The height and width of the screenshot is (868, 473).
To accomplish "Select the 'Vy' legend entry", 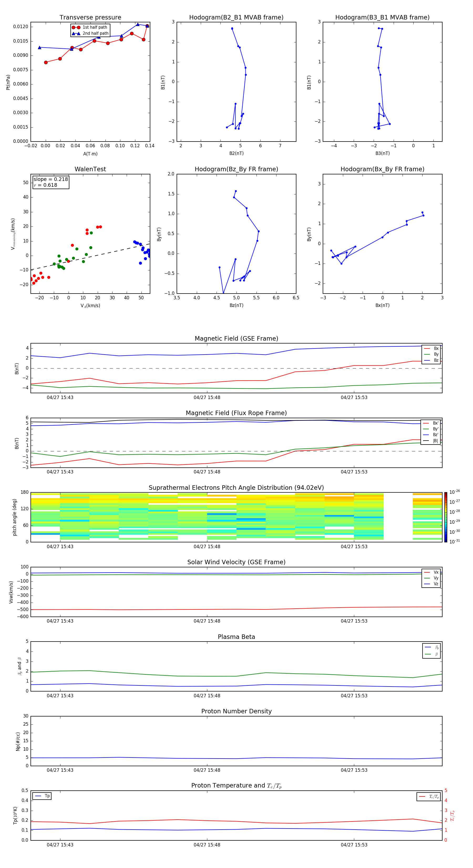I will click(431, 578).
